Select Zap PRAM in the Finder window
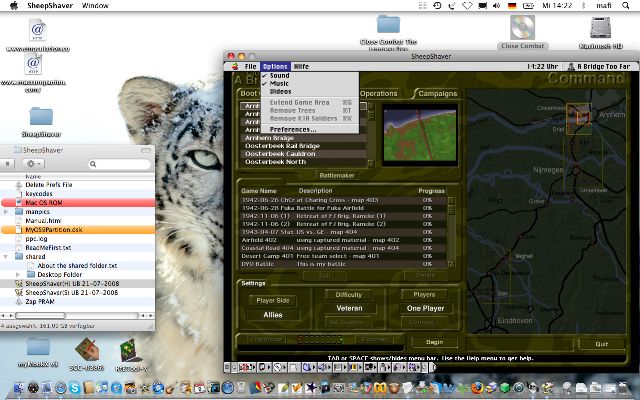This screenshot has width=640, height=400. [40, 302]
